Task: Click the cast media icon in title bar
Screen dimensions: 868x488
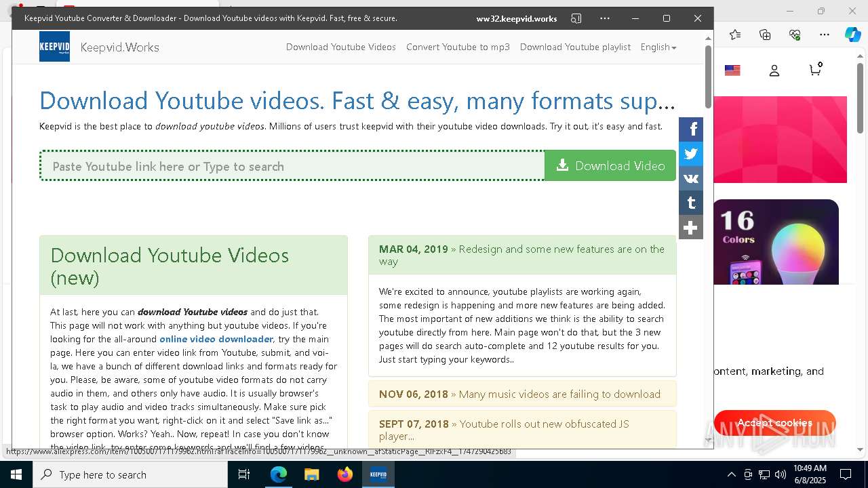Action: (576, 18)
